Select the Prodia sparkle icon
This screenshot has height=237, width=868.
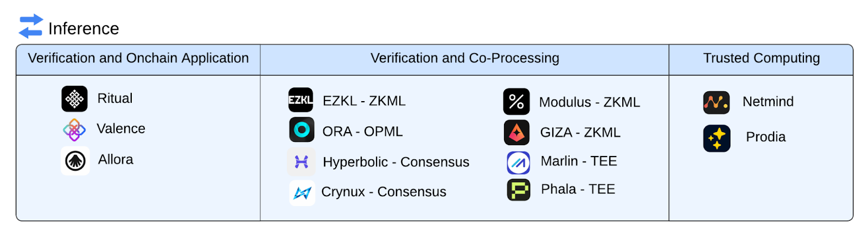tap(717, 138)
